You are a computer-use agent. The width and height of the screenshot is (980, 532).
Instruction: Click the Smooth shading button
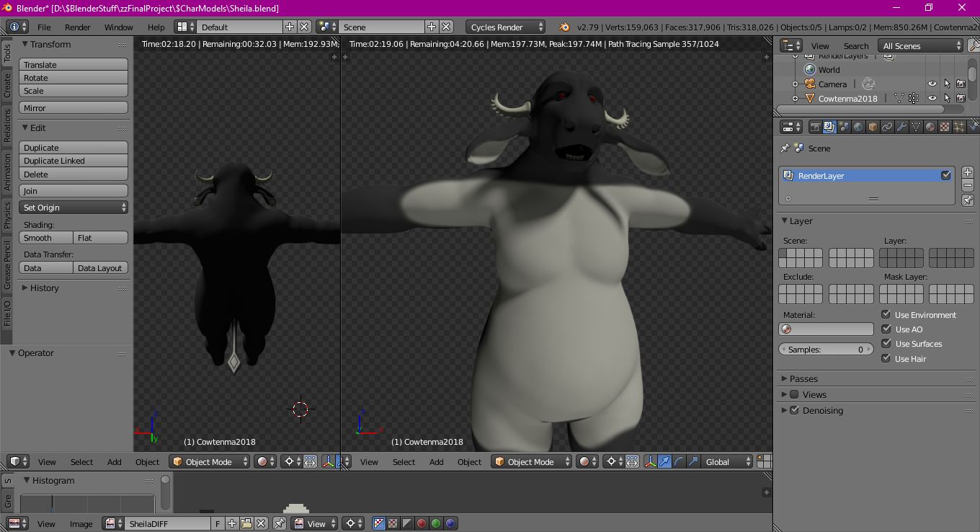click(x=46, y=238)
